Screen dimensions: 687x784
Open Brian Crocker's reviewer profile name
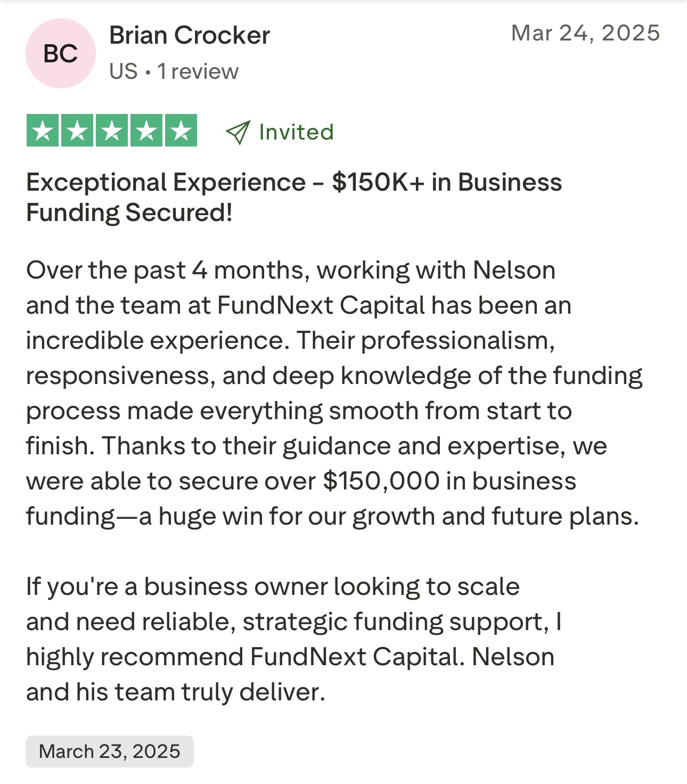(x=189, y=35)
